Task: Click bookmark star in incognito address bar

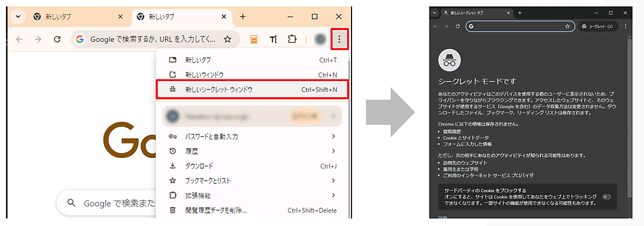Action: [567, 26]
